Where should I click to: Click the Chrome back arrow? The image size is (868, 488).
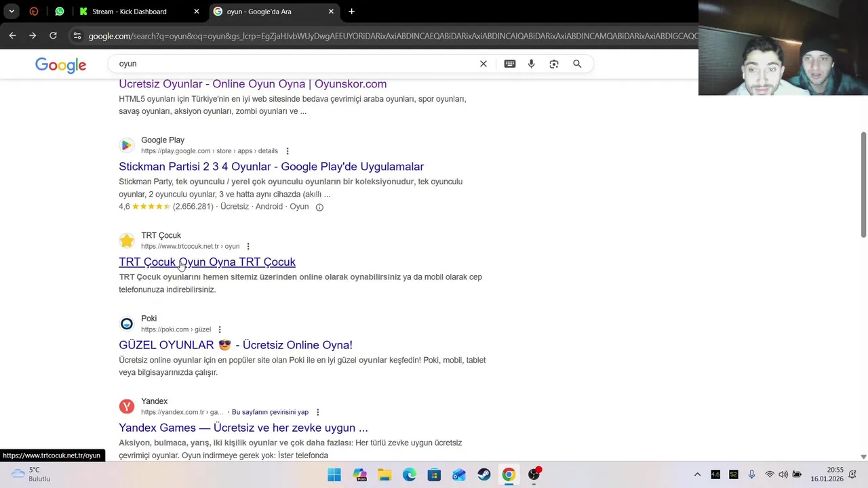point(12,35)
